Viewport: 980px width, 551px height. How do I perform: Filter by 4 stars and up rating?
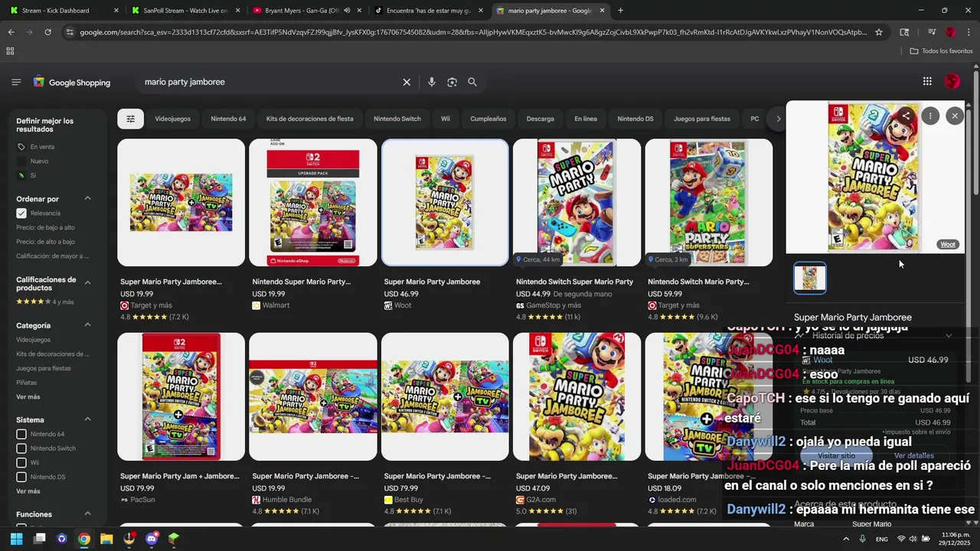click(45, 302)
